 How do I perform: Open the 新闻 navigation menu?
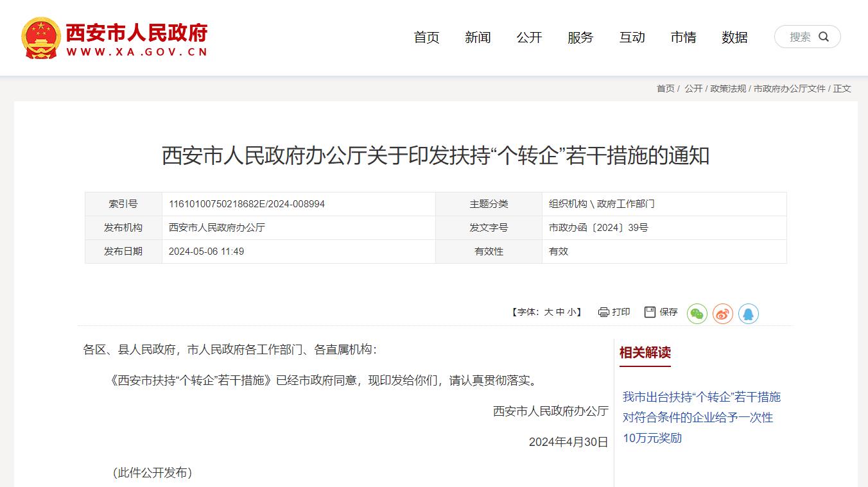point(478,37)
